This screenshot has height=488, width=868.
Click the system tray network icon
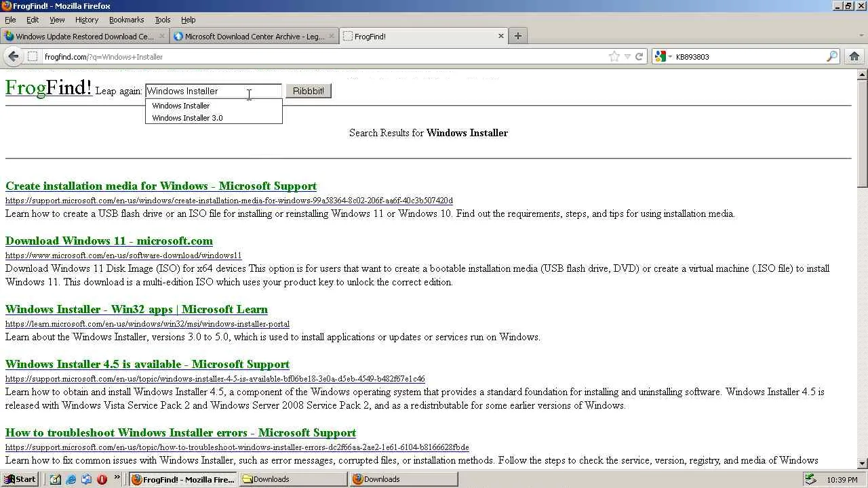[x=810, y=480]
